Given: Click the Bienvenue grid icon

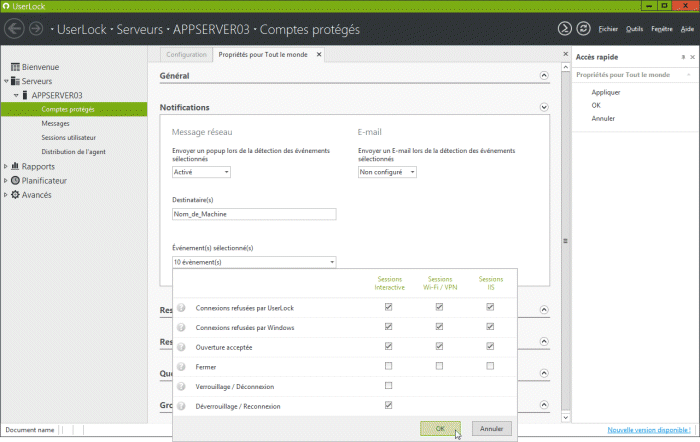Looking at the screenshot, I should coord(15,67).
